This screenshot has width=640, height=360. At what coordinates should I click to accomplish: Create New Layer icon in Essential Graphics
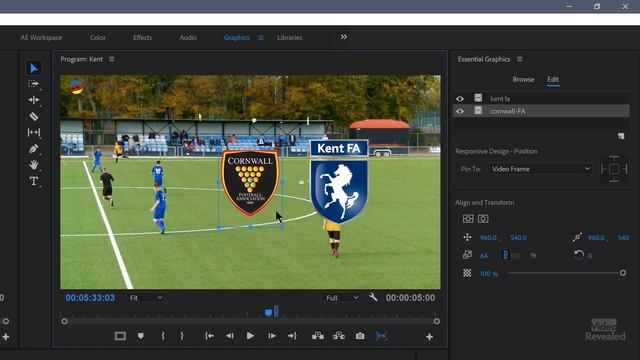(x=621, y=136)
